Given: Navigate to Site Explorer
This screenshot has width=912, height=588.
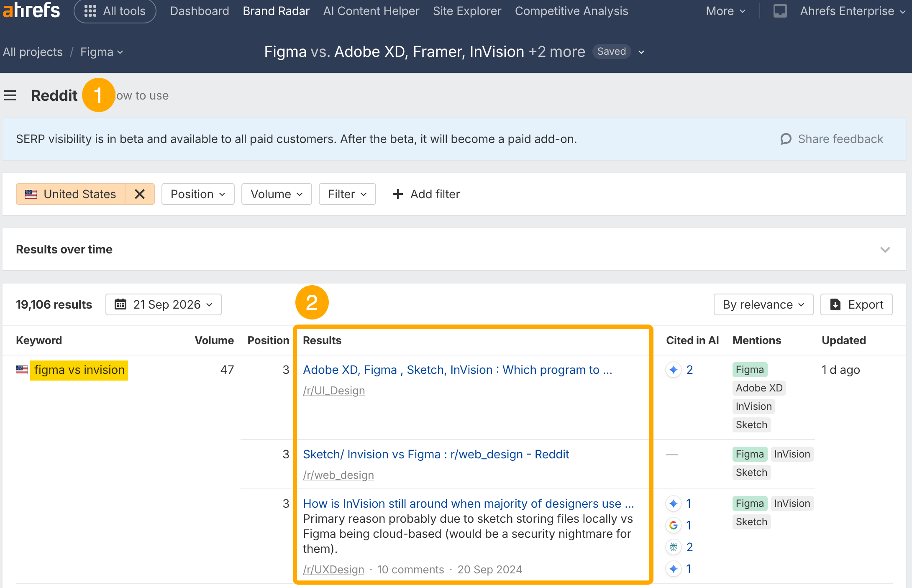Looking at the screenshot, I should point(467,11).
